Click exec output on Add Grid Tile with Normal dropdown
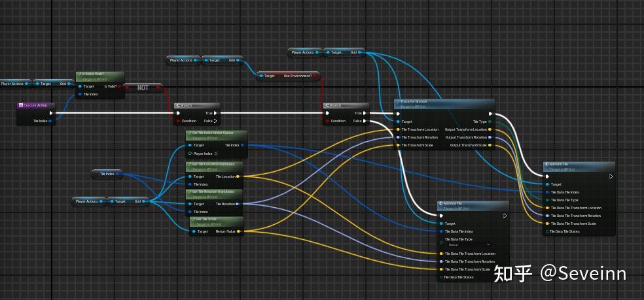644x300 pixels. click(505, 216)
